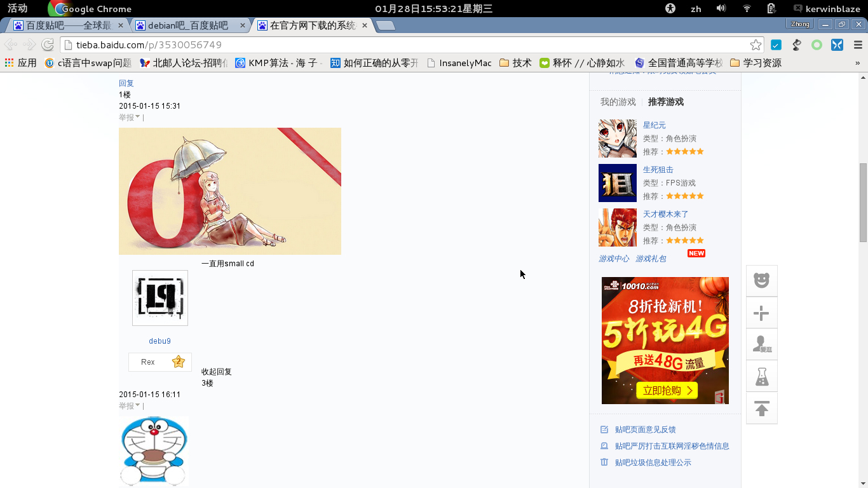Click the blue checkmark extension icon
This screenshot has width=868, height=488.
click(x=776, y=44)
